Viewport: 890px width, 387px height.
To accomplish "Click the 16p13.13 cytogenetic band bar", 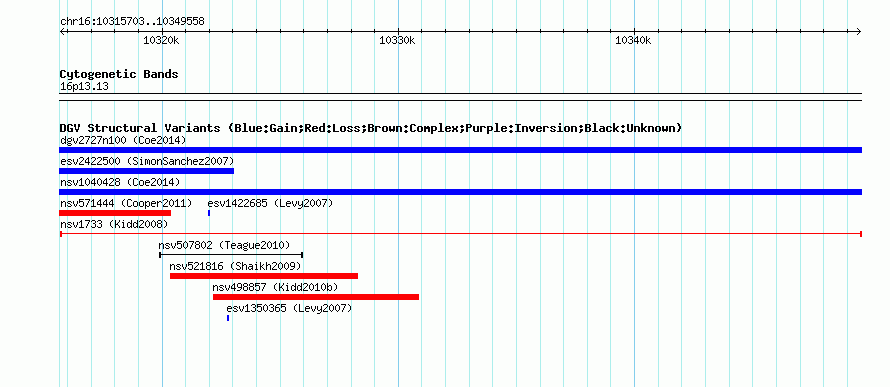I will pyautogui.click(x=460, y=97).
